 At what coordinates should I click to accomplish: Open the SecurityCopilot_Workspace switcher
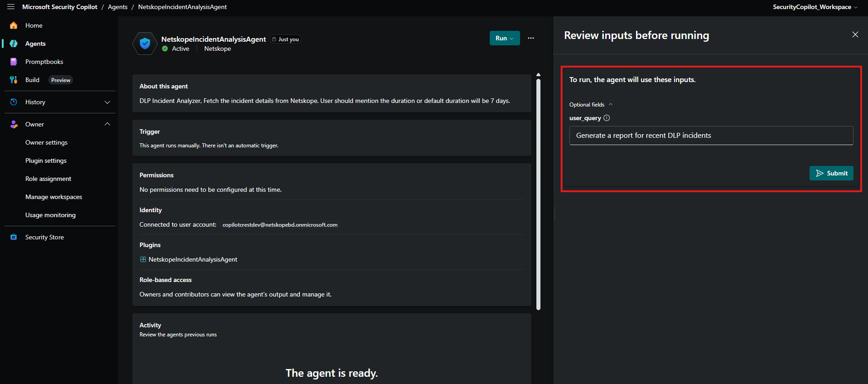tap(815, 7)
